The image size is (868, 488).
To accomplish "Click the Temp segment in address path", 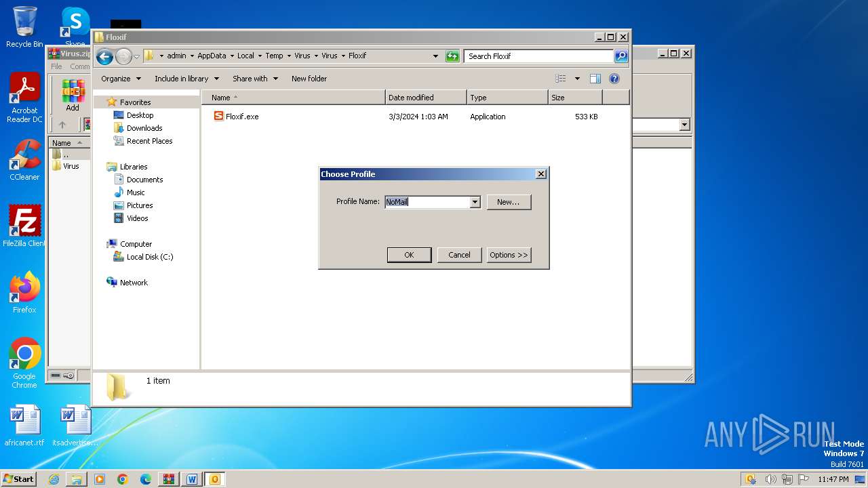I will coord(274,56).
